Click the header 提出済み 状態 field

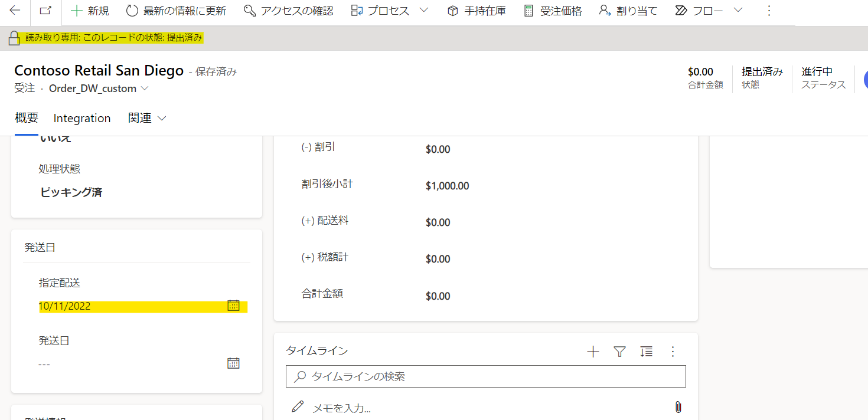coord(762,78)
